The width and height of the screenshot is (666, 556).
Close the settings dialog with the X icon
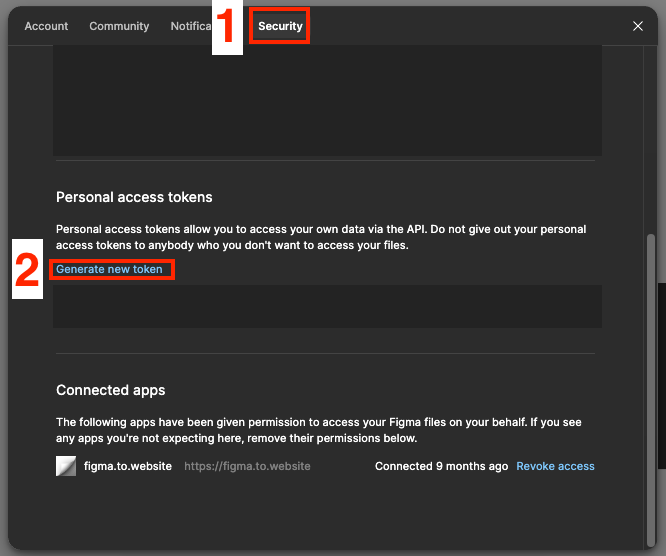pyautogui.click(x=638, y=26)
